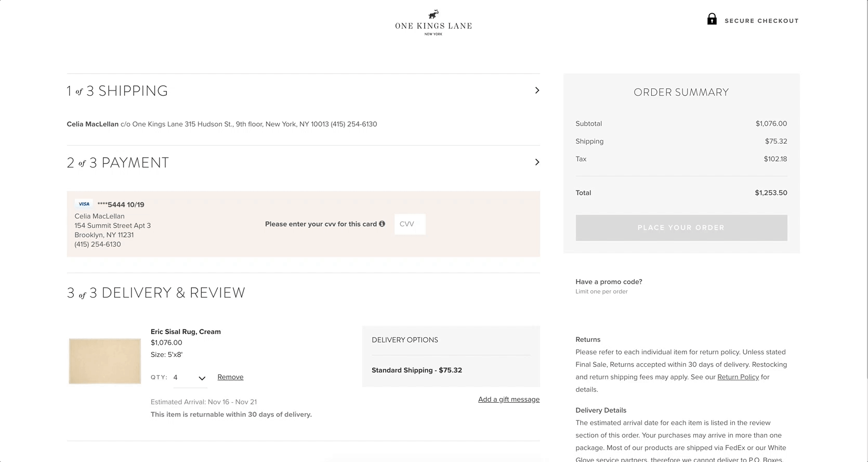Click the 3 of 3 Delivery & Review heading

coord(156,293)
